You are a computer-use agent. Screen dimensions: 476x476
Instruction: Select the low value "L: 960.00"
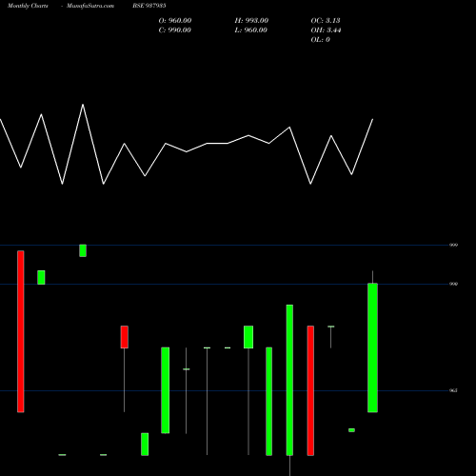click(251, 30)
